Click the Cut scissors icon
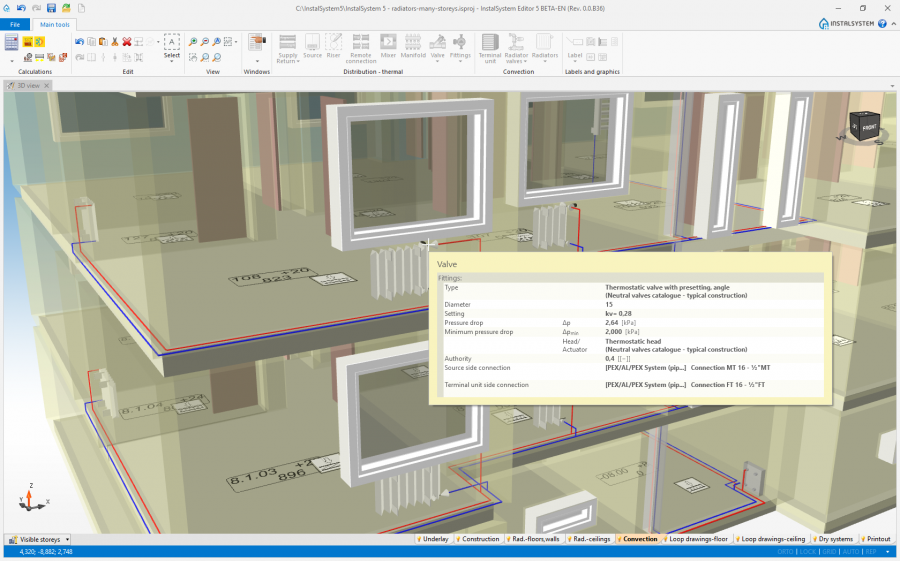Image resolution: width=900 pixels, height=561 pixels. (115, 41)
